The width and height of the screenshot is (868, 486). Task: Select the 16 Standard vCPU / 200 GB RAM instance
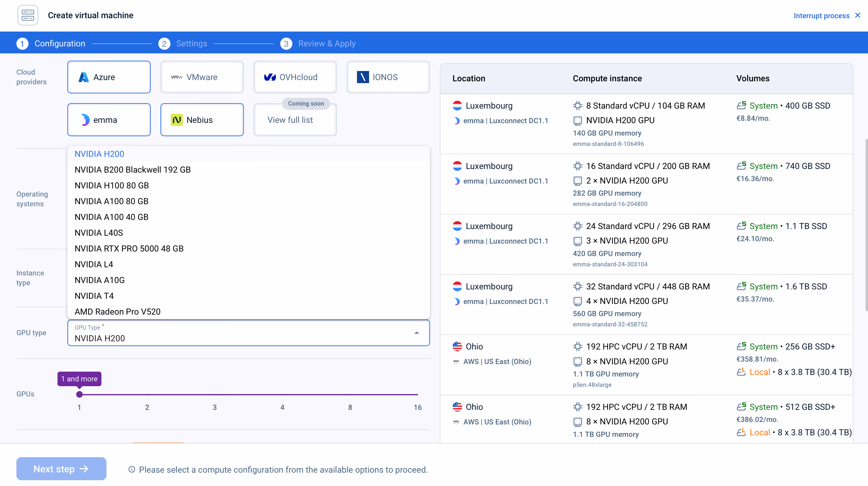point(646,184)
